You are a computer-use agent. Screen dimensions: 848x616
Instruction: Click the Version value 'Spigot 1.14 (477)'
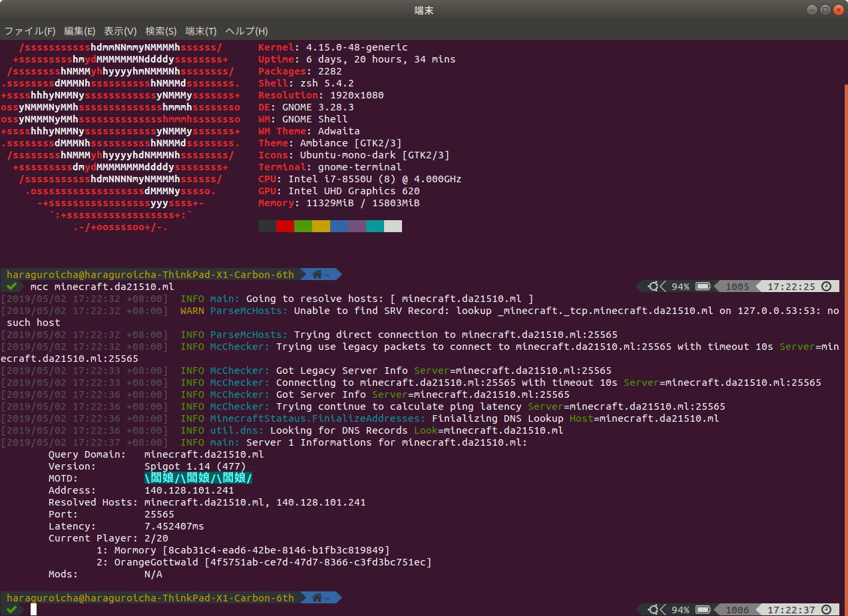pos(195,466)
